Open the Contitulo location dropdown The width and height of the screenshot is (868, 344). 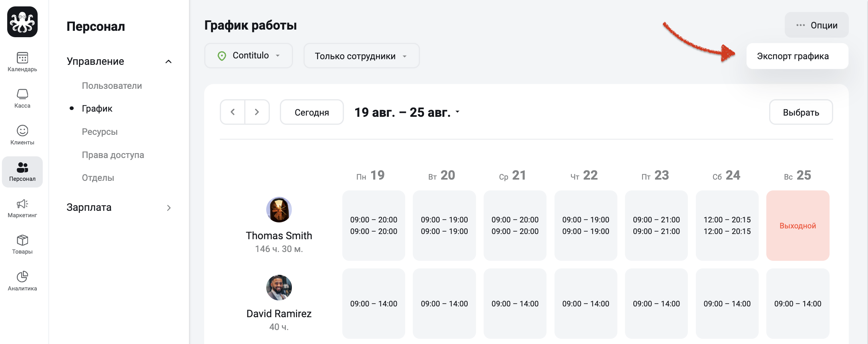coord(249,56)
